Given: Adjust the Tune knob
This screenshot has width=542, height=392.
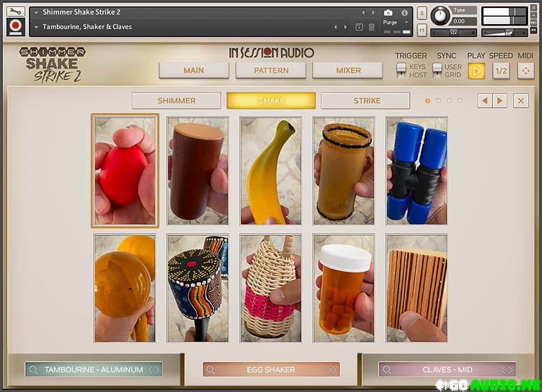Looking at the screenshot, I should (x=440, y=16).
